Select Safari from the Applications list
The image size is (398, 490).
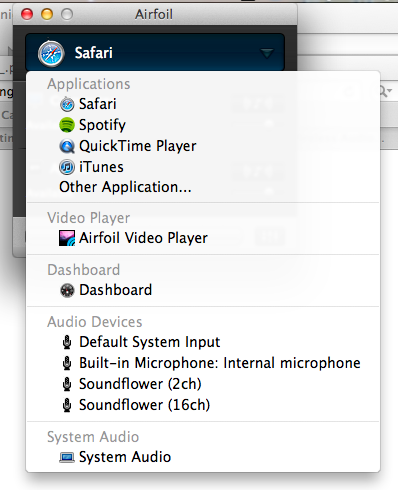[203, 104]
